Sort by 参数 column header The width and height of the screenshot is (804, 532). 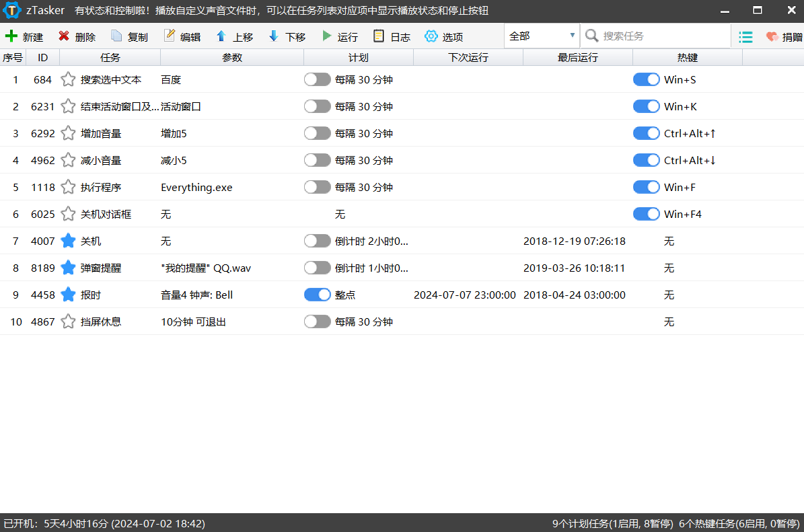click(232, 58)
